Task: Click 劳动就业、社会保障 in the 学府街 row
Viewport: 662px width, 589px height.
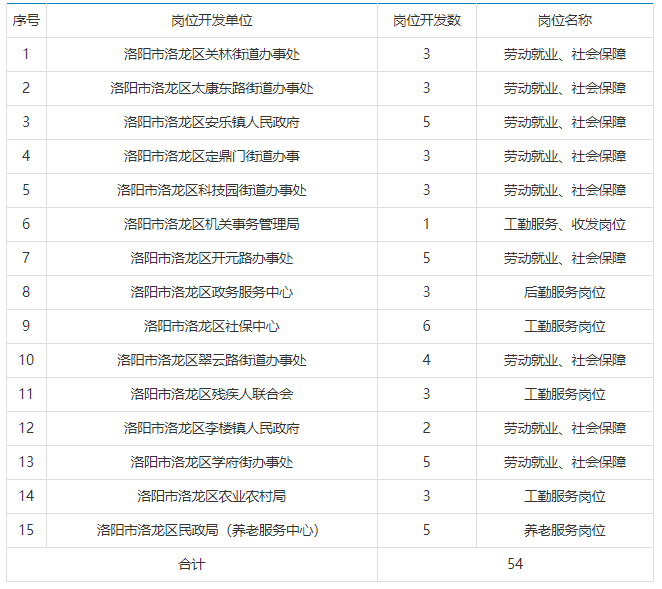Action: (565, 462)
